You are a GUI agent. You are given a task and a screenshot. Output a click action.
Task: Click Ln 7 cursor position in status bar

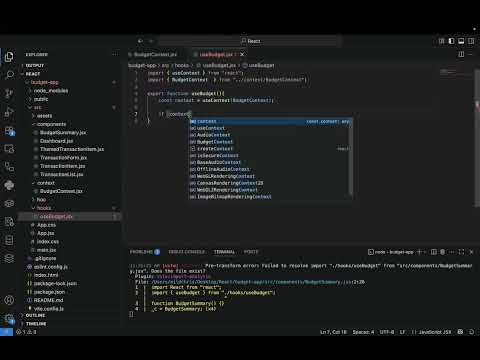click(x=333, y=332)
